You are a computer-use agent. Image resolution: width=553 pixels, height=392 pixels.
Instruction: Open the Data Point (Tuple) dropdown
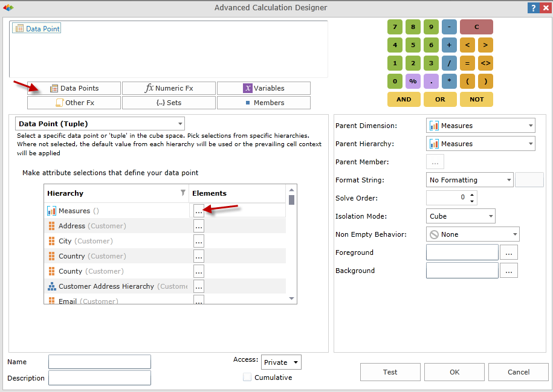point(100,124)
